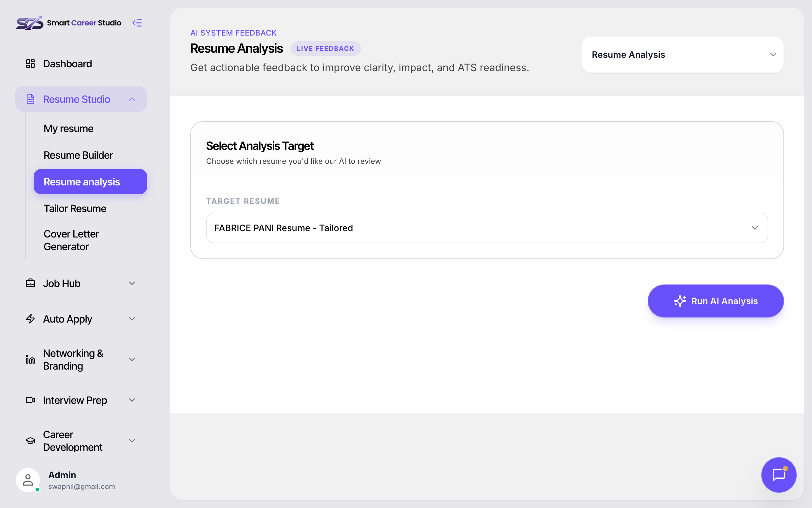Click the Auto Apply lightning icon
812x508 pixels.
coord(30,319)
